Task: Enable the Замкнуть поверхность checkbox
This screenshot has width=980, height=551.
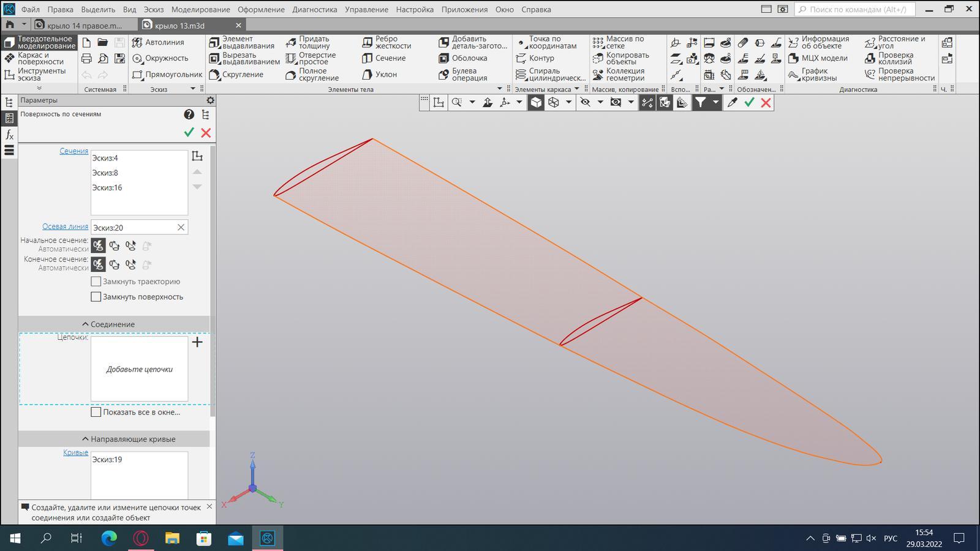Action: pos(96,297)
